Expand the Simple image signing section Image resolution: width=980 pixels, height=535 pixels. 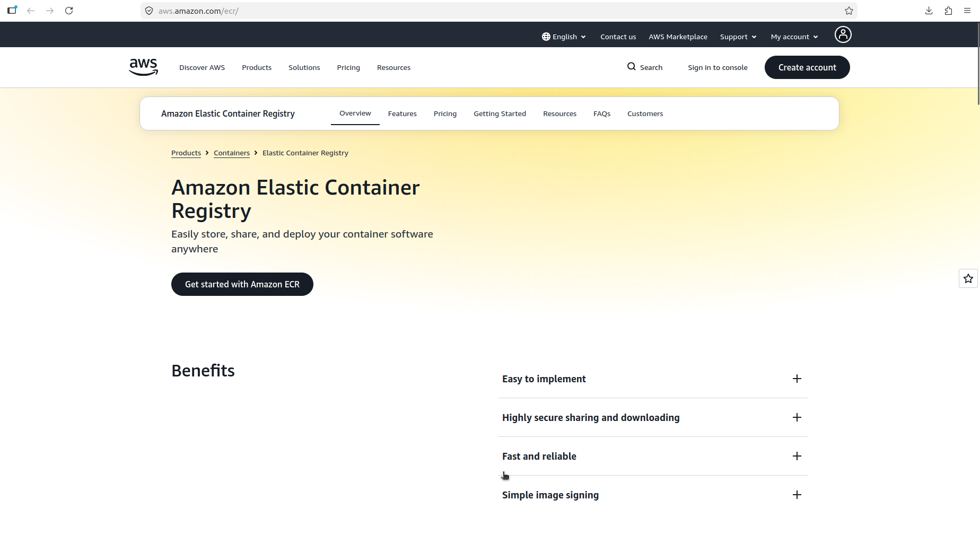click(x=797, y=495)
